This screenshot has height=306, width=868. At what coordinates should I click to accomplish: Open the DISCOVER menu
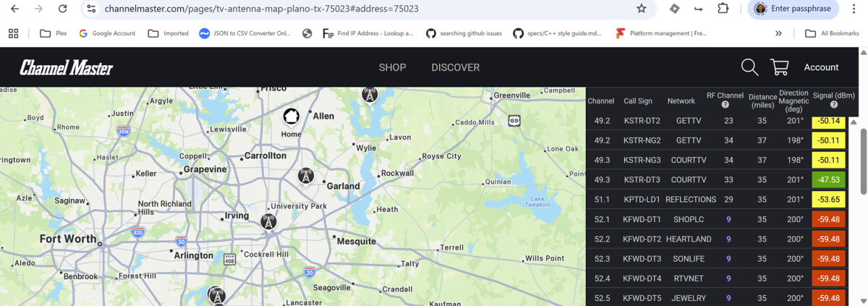coord(456,67)
